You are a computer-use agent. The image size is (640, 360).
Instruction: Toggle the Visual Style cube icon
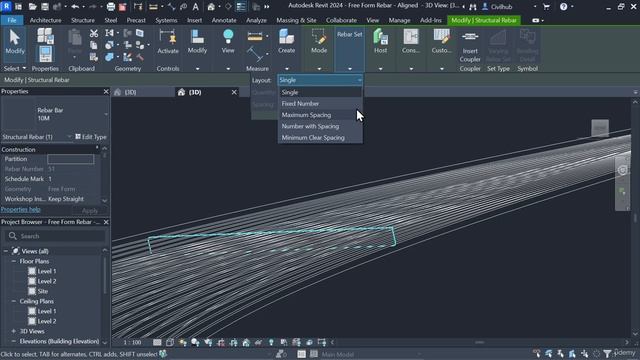(x=170, y=342)
